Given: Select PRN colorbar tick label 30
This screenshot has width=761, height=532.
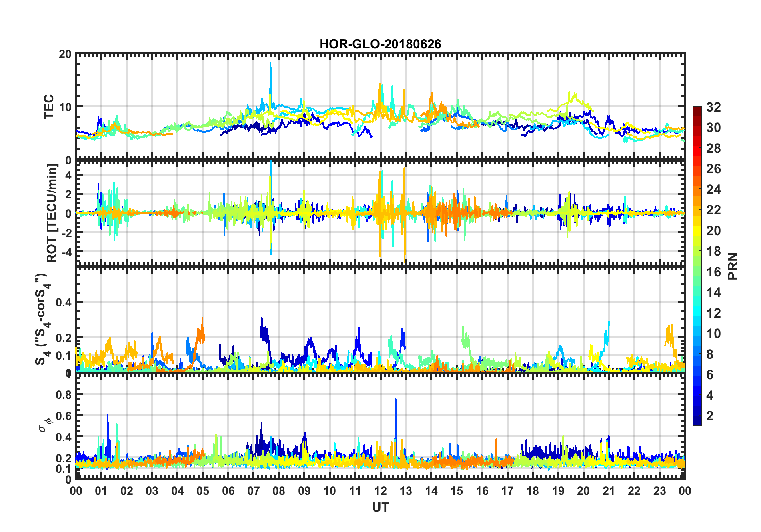Looking at the screenshot, I should coord(713,128).
